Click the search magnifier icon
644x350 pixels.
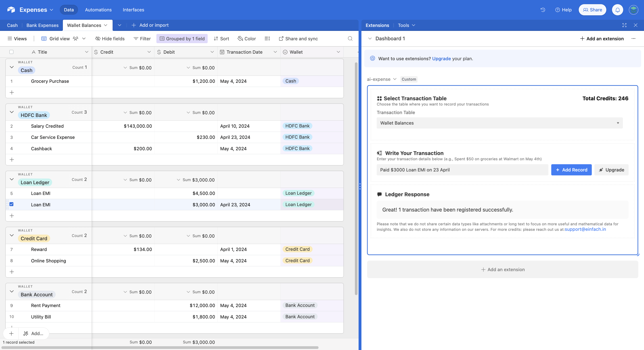click(350, 39)
